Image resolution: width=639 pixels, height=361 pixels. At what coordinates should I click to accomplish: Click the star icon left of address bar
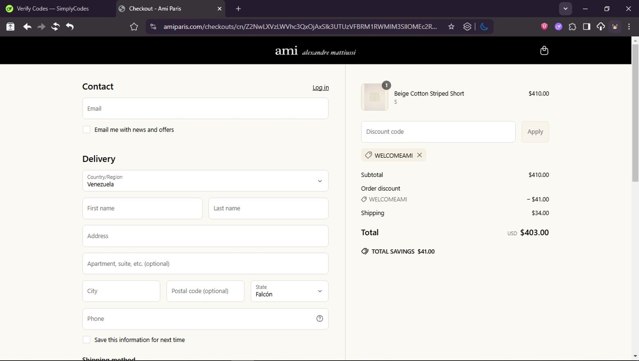tap(134, 26)
